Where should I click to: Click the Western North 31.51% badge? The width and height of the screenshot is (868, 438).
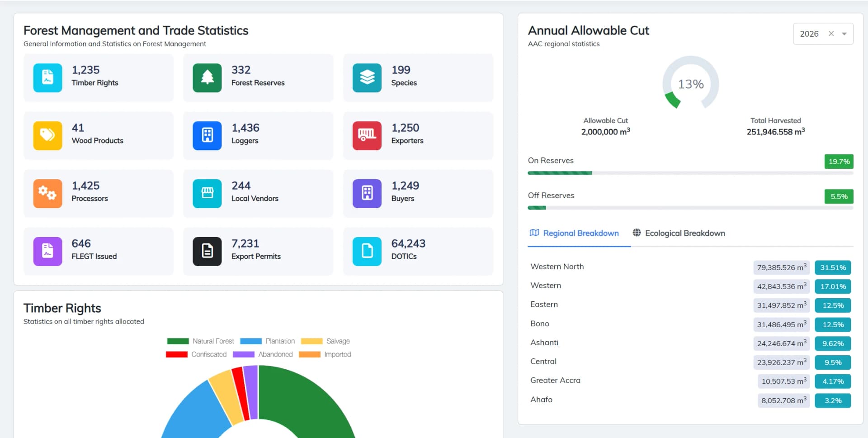pyautogui.click(x=833, y=267)
